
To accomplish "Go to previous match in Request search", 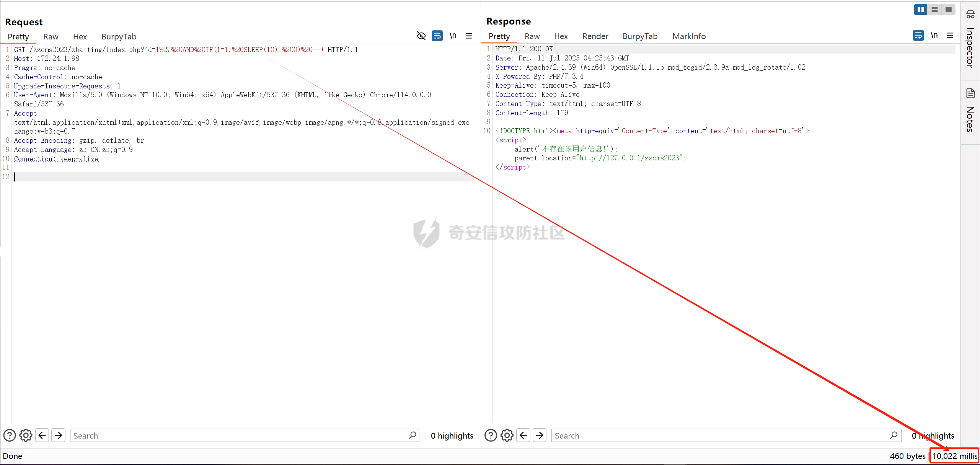I will pyautogui.click(x=42, y=436).
